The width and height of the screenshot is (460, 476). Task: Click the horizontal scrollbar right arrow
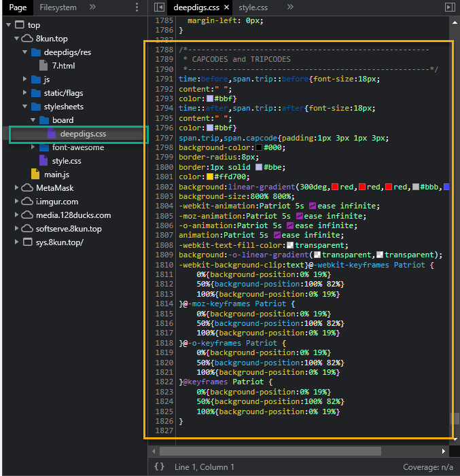coord(444,451)
